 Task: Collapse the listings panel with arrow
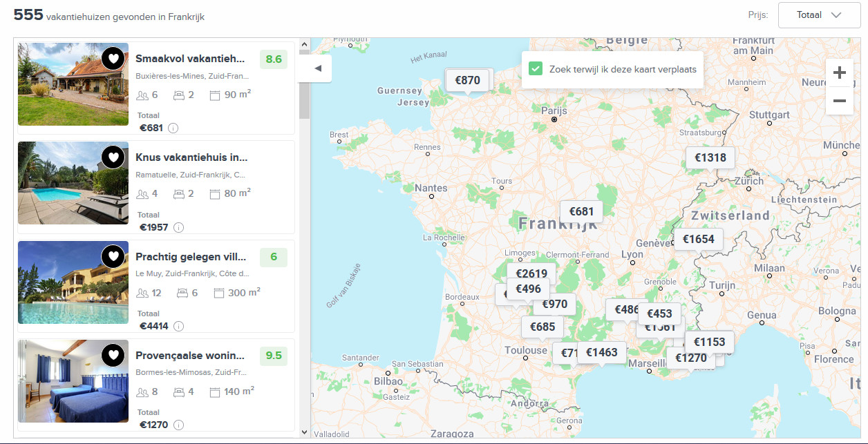[x=317, y=68]
